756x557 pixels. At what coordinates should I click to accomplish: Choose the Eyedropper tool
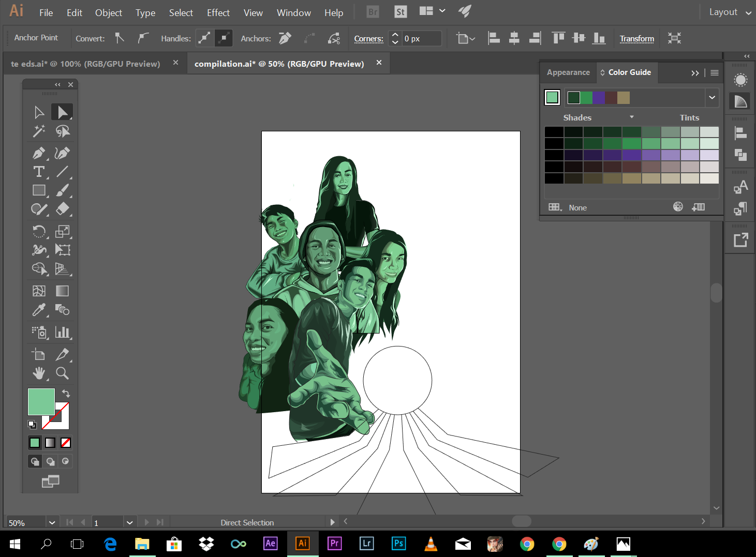[39, 310]
